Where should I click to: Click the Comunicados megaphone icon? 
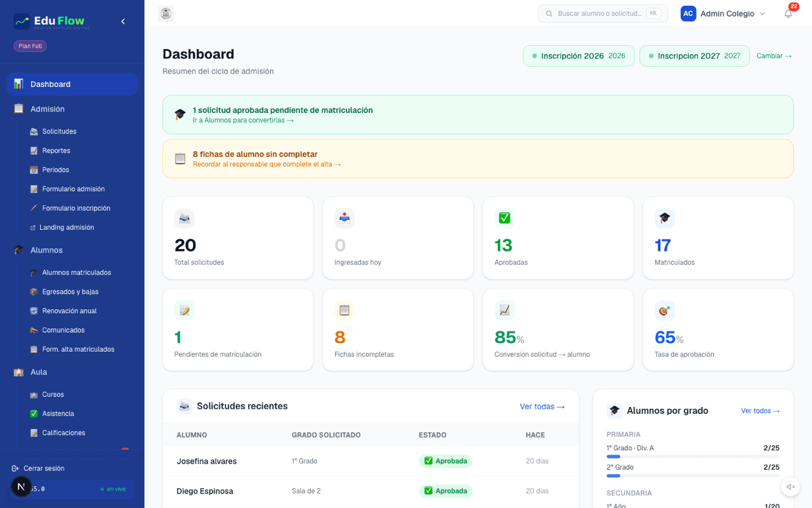pyautogui.click(x=34, y=330)
